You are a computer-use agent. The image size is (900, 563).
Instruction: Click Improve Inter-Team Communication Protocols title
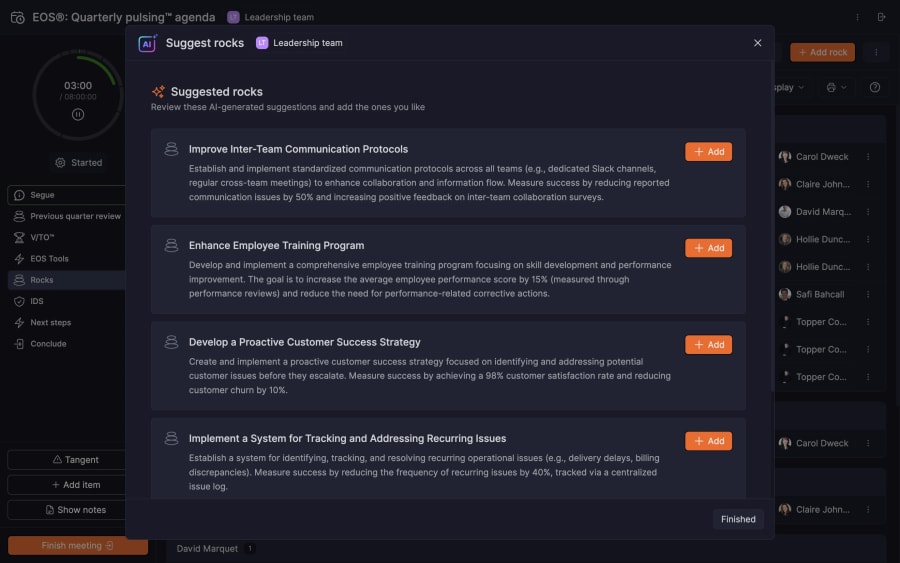(298, 149)
